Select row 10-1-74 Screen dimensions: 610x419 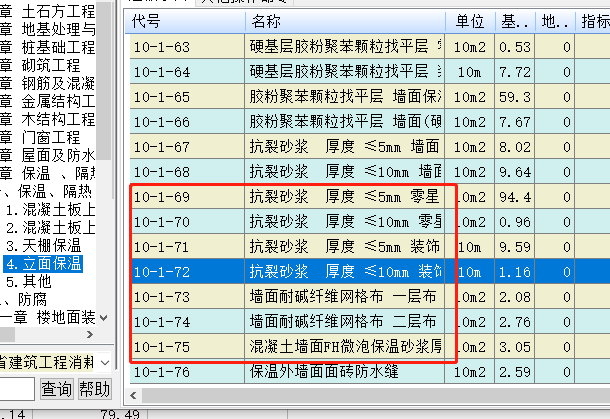(x=370, y=322)
